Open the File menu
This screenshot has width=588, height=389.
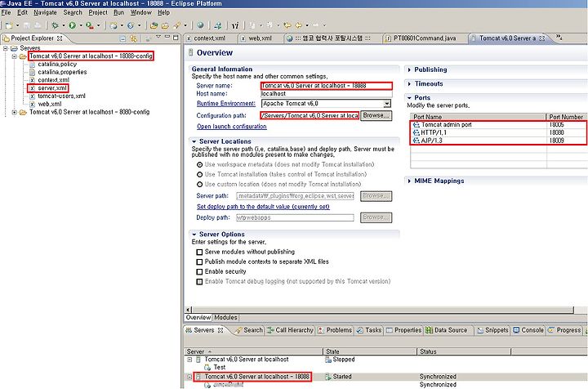(6, 12)
